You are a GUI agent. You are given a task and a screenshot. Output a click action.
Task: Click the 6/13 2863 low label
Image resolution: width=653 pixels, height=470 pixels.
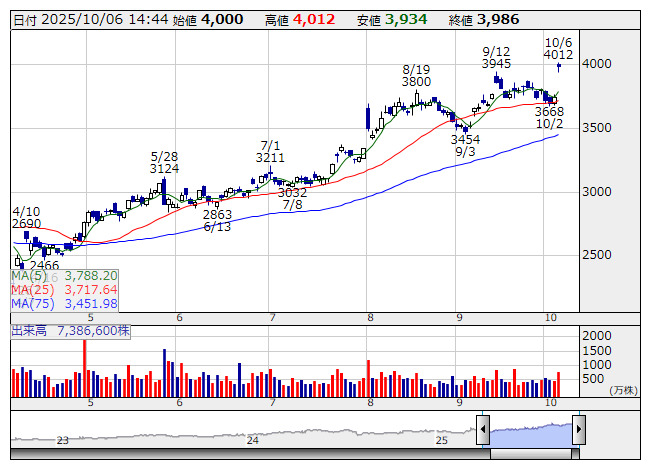[217, 221]
